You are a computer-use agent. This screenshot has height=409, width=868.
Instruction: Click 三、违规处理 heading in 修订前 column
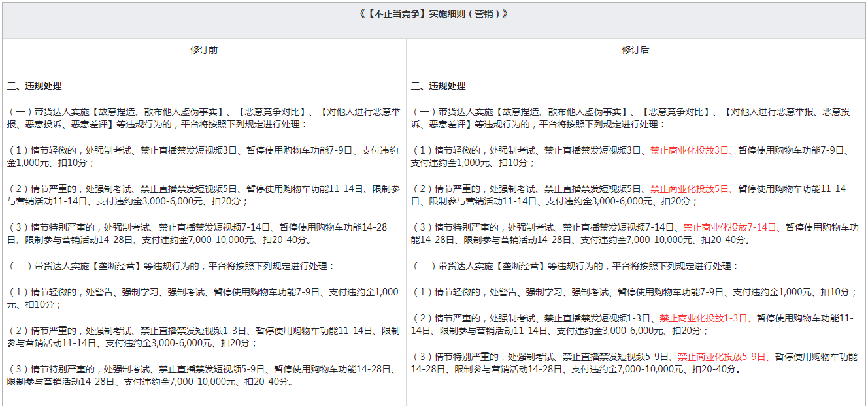[35, 86]
